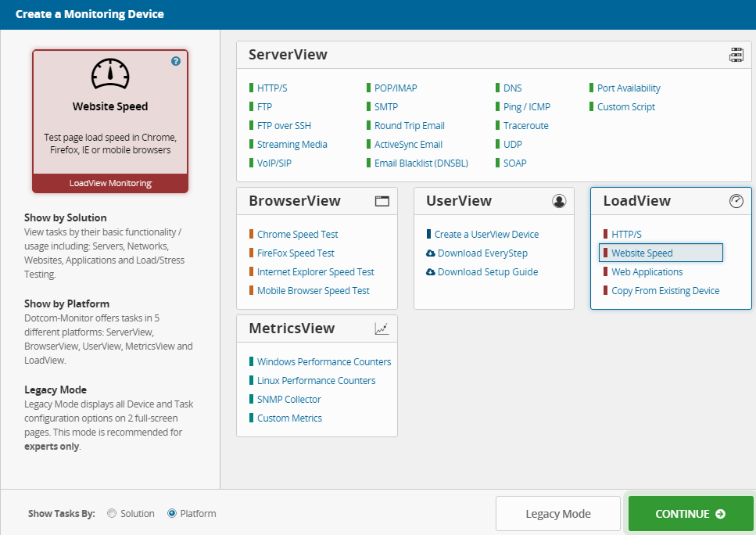Click the BrowserView window icon
Viewport: 756px width, 535px height.
pyautogui.click(x=382, y=201)
